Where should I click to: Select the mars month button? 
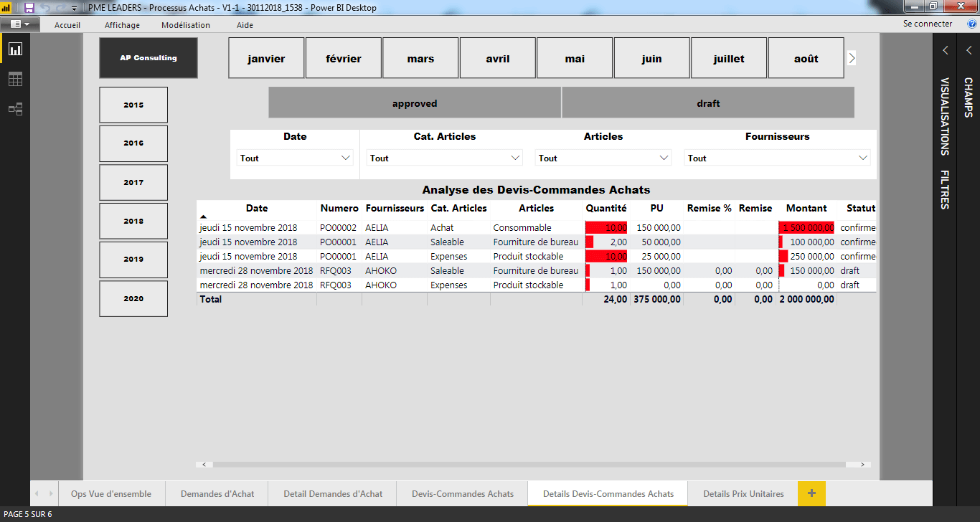tap(420, 59)
